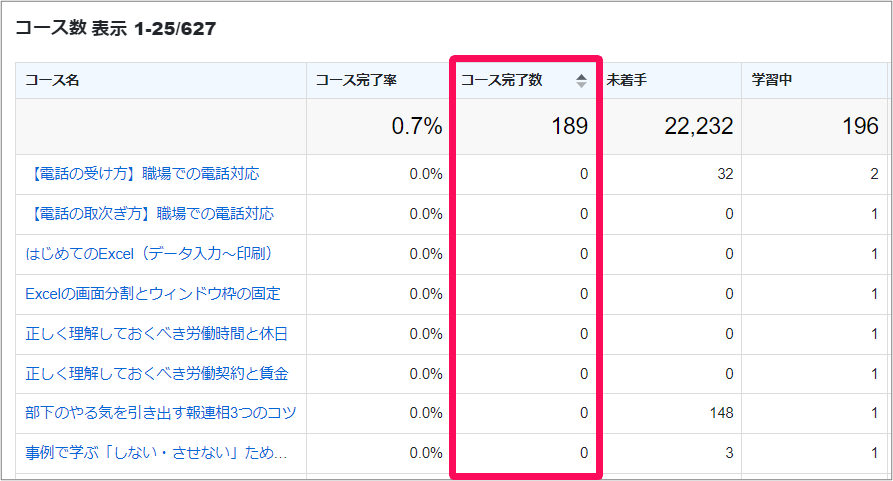Open the 正しく理解しておくべき労働契約と賃金 course
Viewport: 893px width, 481px height.
(157, 373)
